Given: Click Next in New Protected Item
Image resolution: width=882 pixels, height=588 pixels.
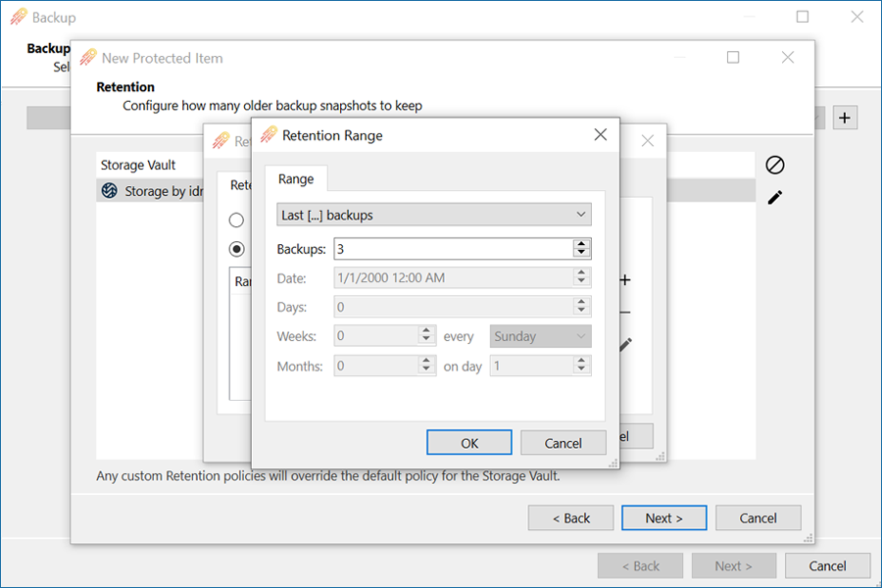Looking at the screenshot, I should click(663, 517).
